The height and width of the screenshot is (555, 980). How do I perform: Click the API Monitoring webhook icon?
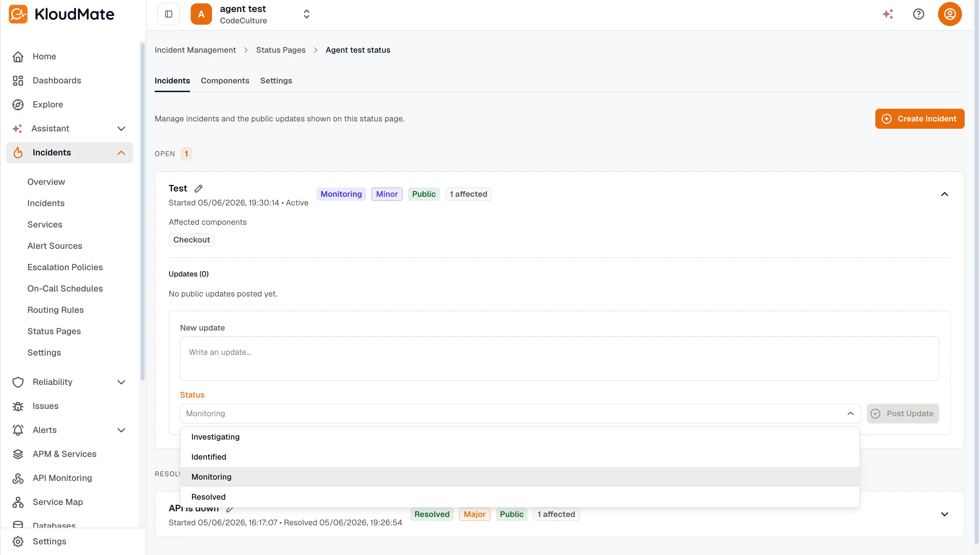coord(18,478)
